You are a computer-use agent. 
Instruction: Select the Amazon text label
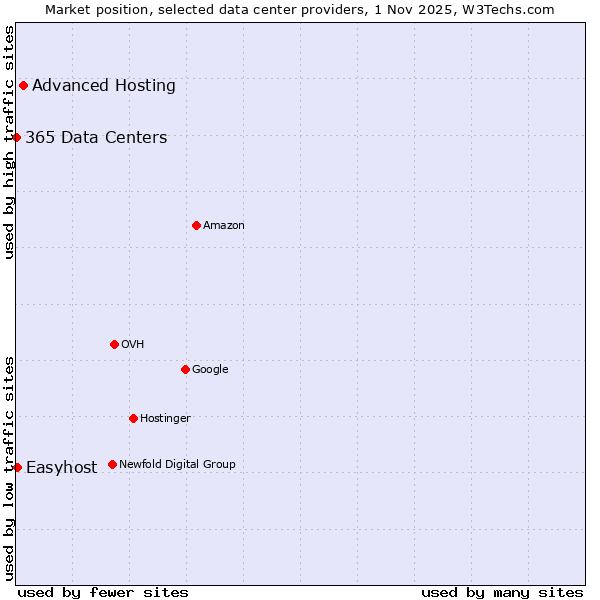pyautogui.click(x=224, y=226)
